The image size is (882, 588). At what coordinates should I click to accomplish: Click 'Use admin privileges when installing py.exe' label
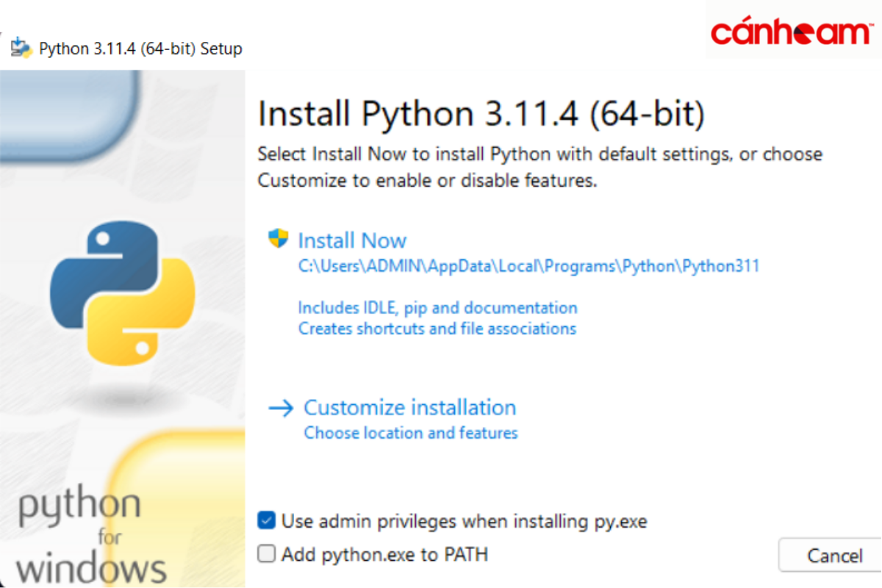pos(465,522)
